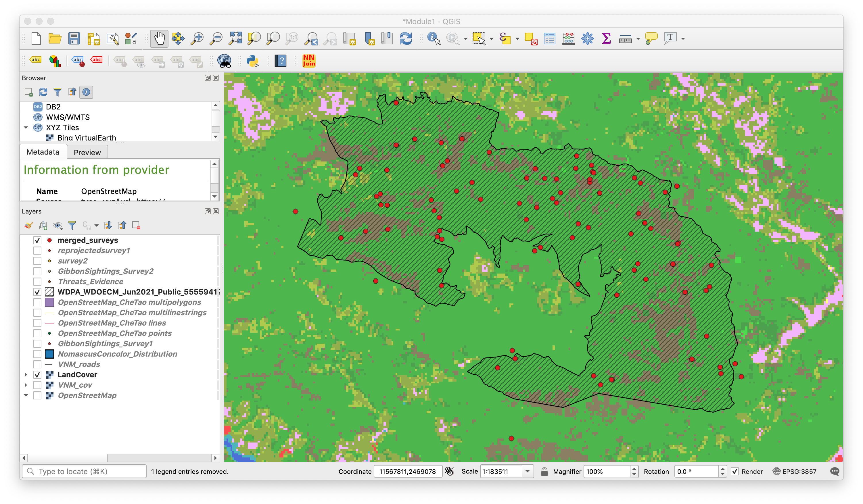Screen dimensions: 863x504
Task: Show the Threats_Evidence layer
Action: pos(37,281)
